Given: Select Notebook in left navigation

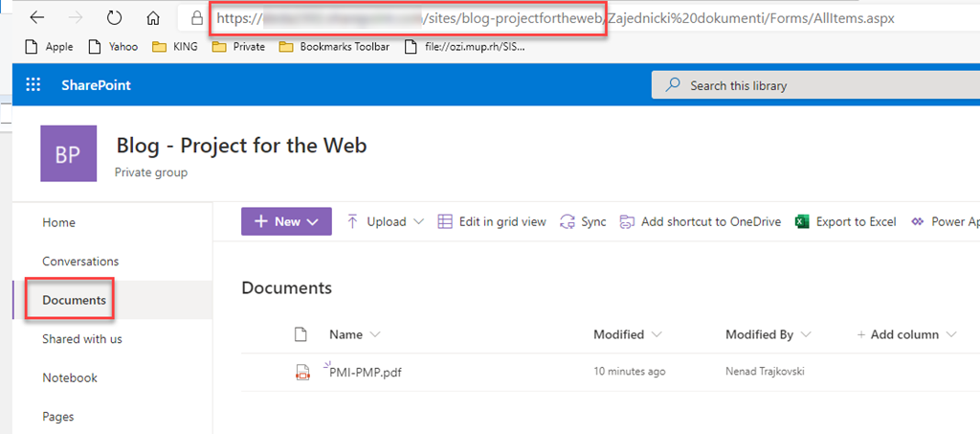Looking at the screenshot, I should pyautogui.click(x=70, y=378).
